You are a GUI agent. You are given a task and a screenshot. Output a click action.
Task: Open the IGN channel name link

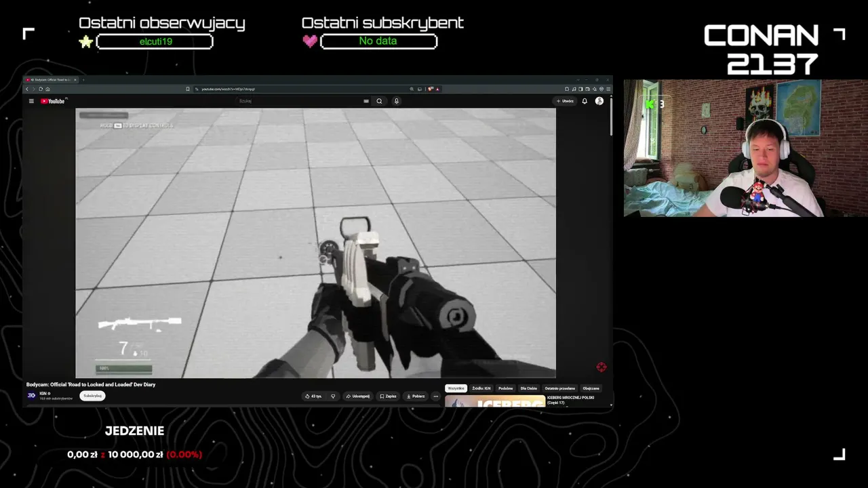click(x=43, y=393)
